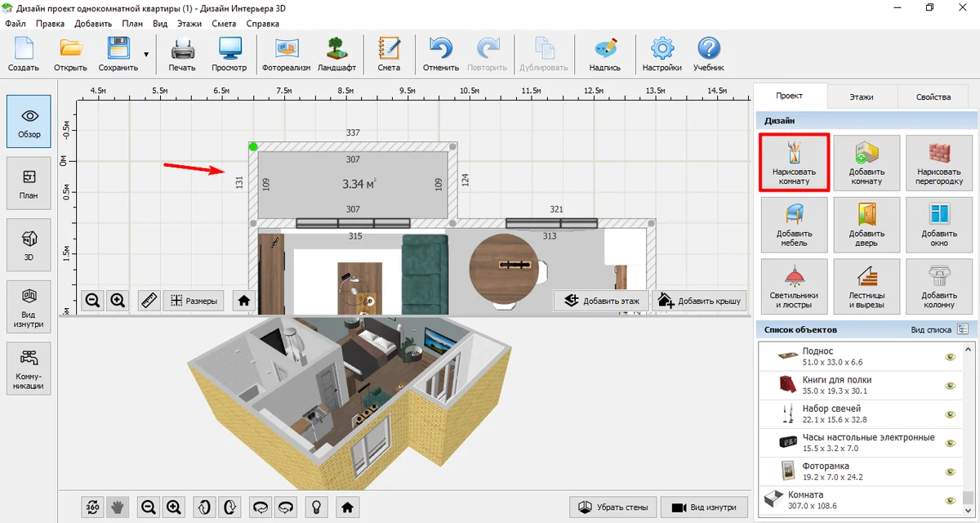Open the Photorealism render tool
980x523 pixels.
286,54
